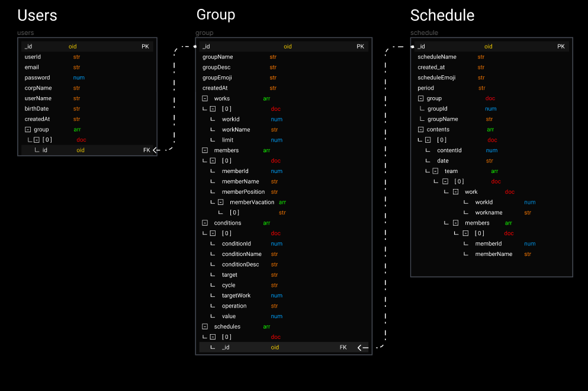Collapse the team array in Schedule table
The width and height of the screenshot is (588, 391).
tap(435, 171)
